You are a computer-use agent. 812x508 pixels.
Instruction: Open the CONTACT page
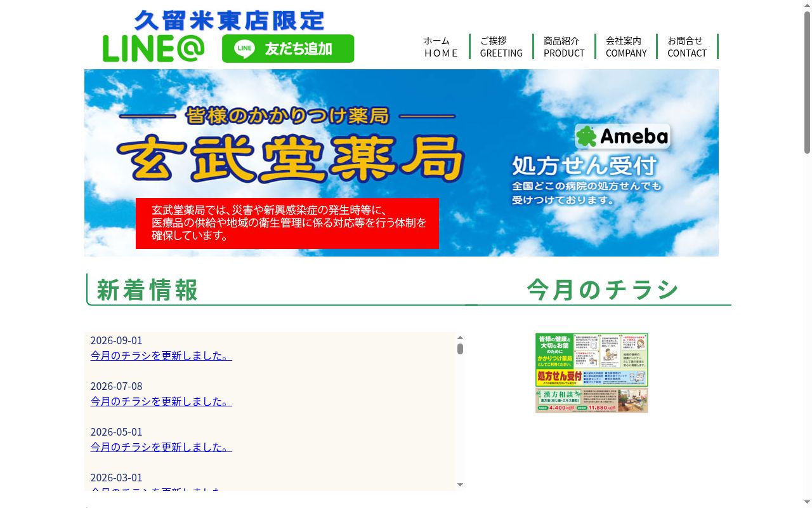687,46
